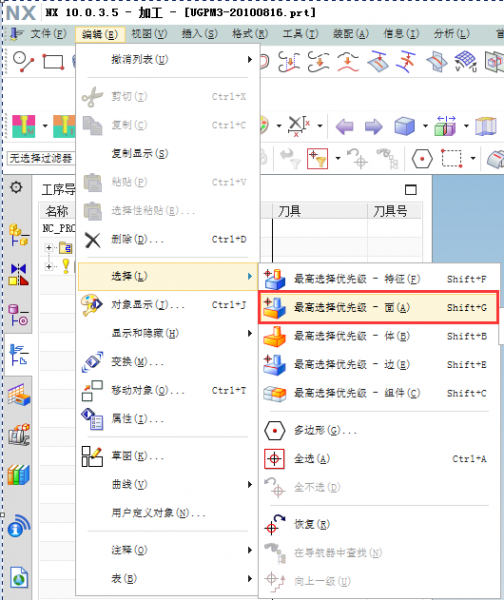Click the navigator settings gear icon
This screenshot has height=600, width=504.
(16, 188)
